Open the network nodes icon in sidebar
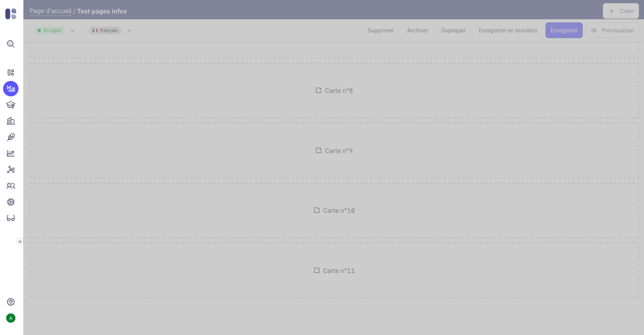The height and width of the screenshot is (335, 644). pos(11,170)
